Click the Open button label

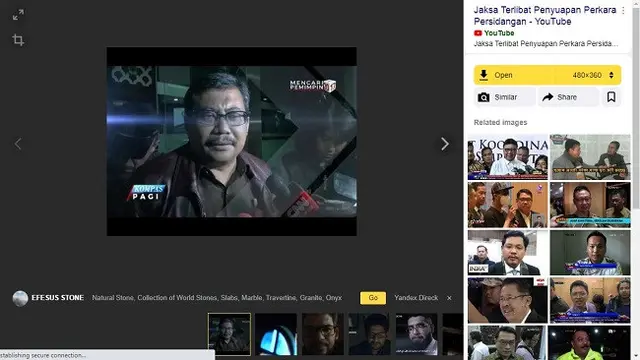tap(503, 75)
